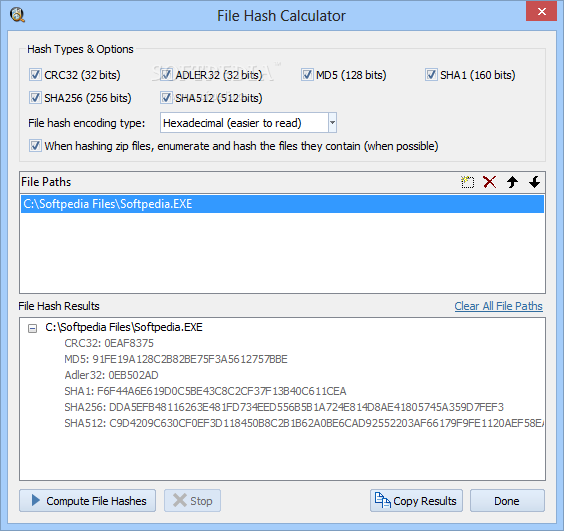Toggle the CRC32 (32 bits) checkbox
This screenshot has height=531, width=564.
click(x=35, y=75)
